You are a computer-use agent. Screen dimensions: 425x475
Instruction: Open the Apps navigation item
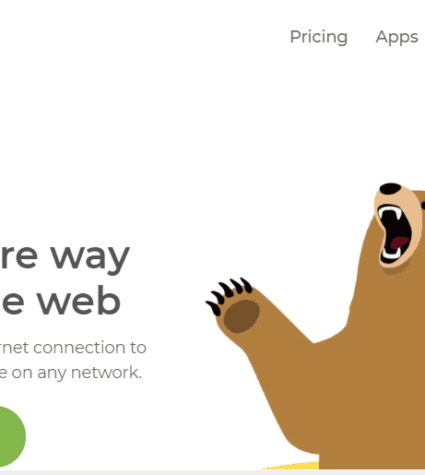(x=397, y=37)
